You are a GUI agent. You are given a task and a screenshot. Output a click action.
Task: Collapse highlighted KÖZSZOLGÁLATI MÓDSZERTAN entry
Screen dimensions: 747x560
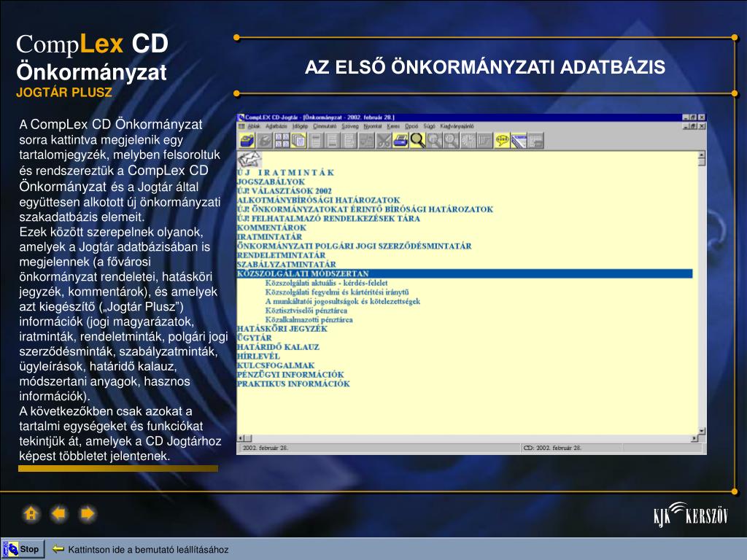(x=465, y=273)
